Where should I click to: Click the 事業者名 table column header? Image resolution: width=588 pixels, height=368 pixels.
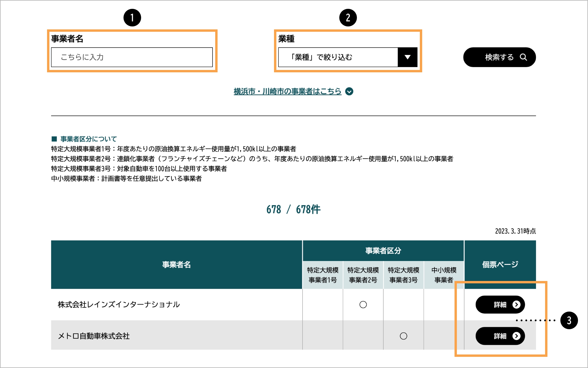point(176,265)
